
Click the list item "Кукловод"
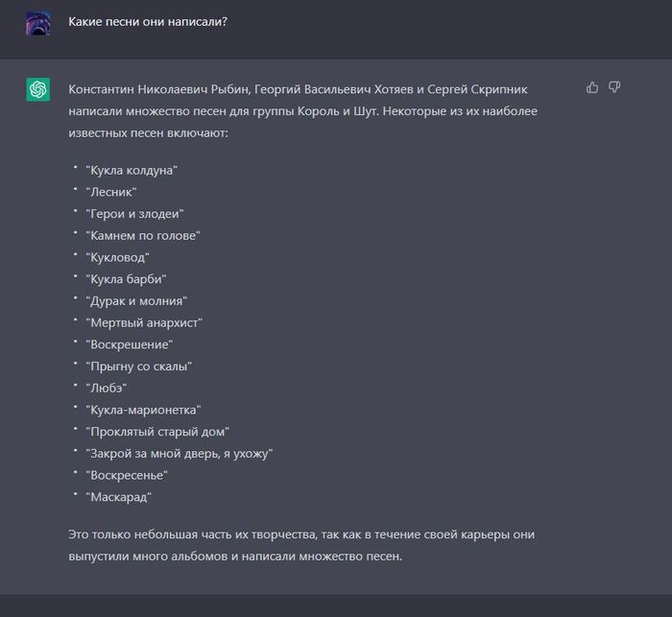117,257
